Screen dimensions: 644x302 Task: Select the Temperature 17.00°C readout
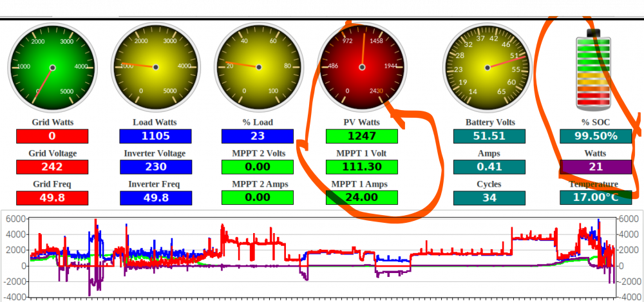pyautogui.click(x=596, y=198)
